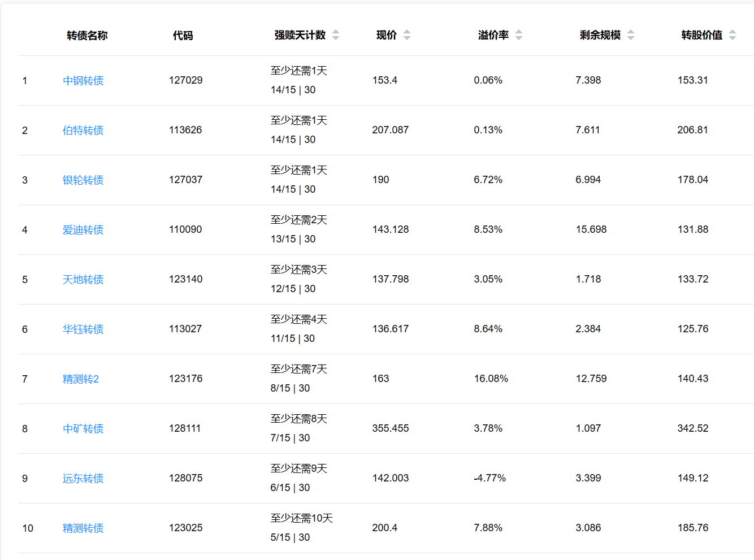Open the 华钰转债 link
The height and width of the screenshot is (560, 754).
83,329
